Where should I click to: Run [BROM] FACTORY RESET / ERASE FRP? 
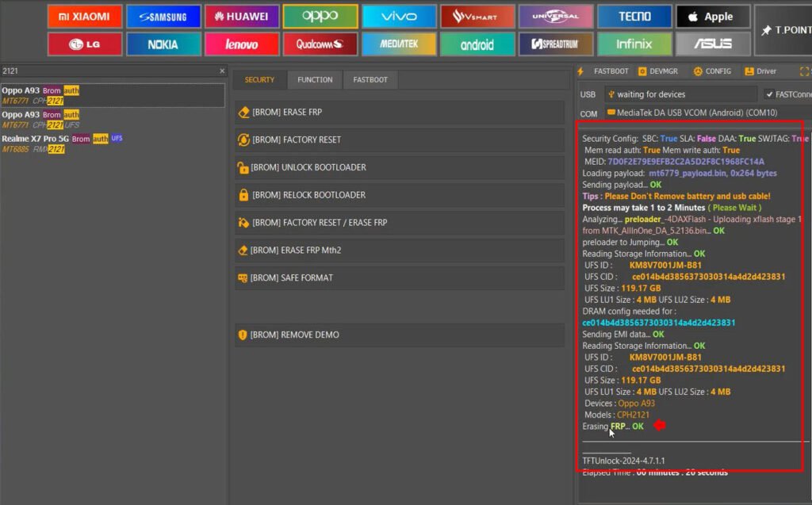click(400, 223)
